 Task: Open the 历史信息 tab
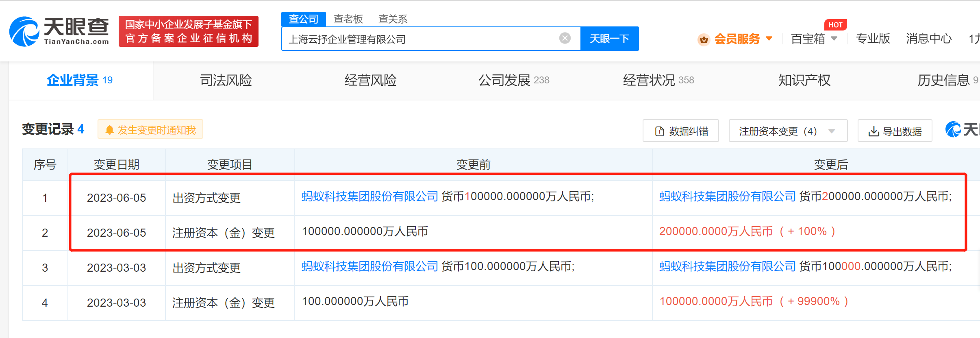pyautogui.click(x=948, y=80)
